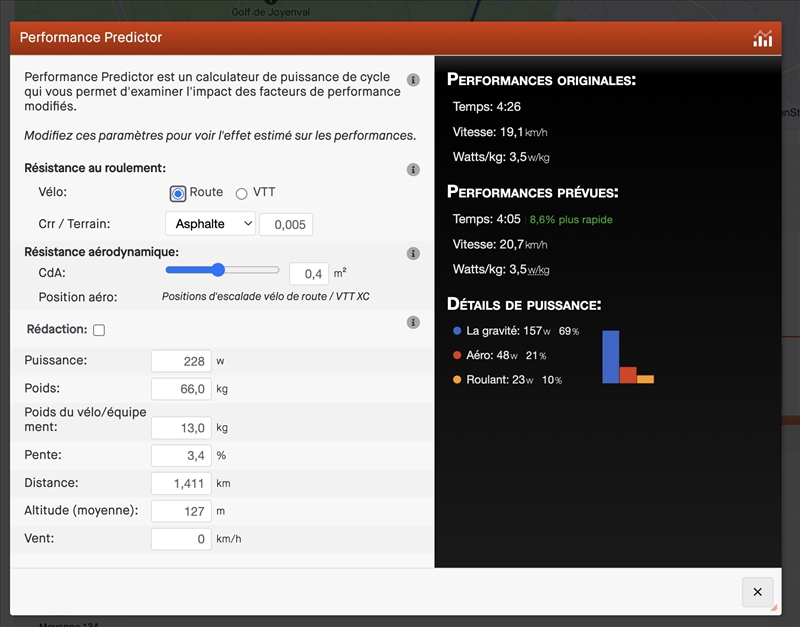This screenshot has height=627, width=800.
Task: Click the Crr value field 0,005
Action: pos(286,225)
